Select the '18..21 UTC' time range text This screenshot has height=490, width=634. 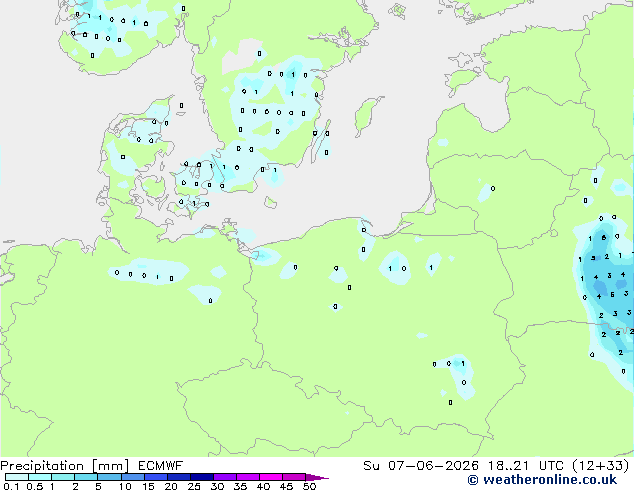coord(526,466)
